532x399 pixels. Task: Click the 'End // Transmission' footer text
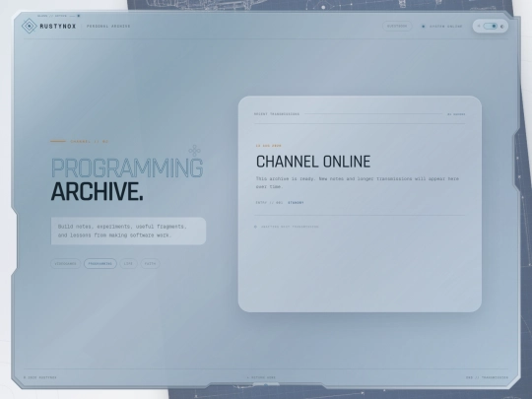pyautogui.click(x=487, y=377)
